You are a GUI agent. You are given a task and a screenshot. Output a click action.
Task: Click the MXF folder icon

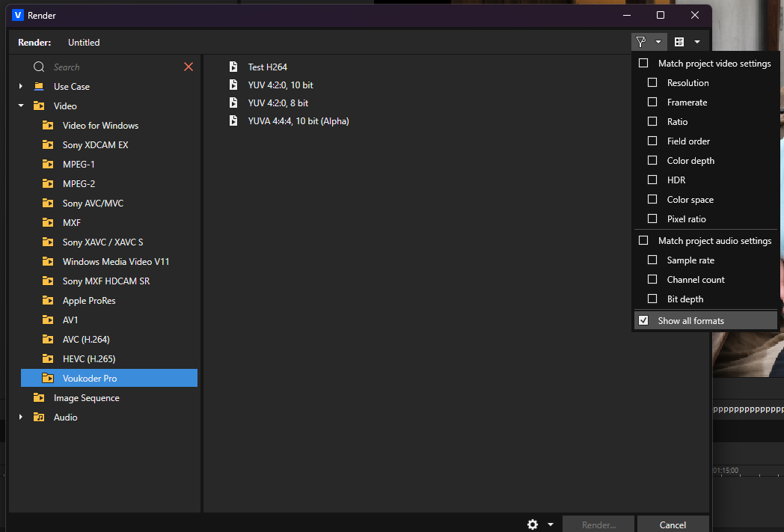click(x=47, y=222)
